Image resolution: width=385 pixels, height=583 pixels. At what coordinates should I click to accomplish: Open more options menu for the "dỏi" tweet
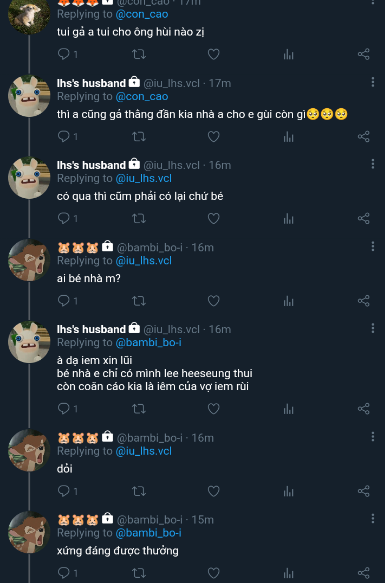coord(373,437)
